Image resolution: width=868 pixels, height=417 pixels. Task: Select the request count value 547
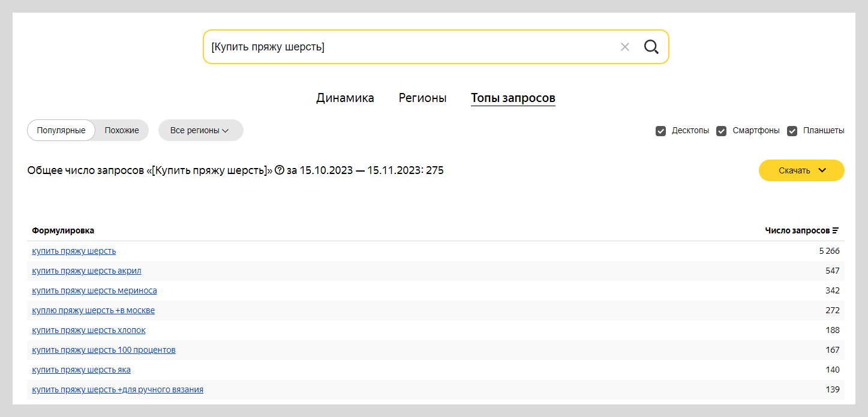click(x=833, y=271)
